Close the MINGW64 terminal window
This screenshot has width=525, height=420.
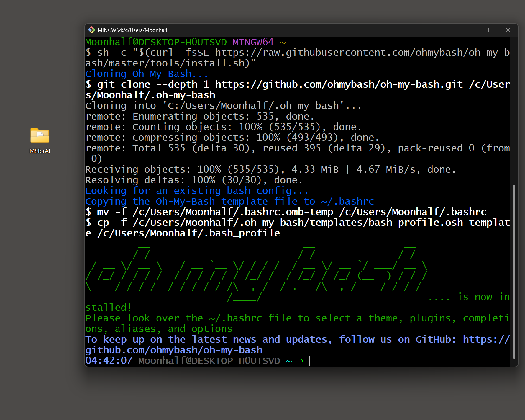(508, 30)
